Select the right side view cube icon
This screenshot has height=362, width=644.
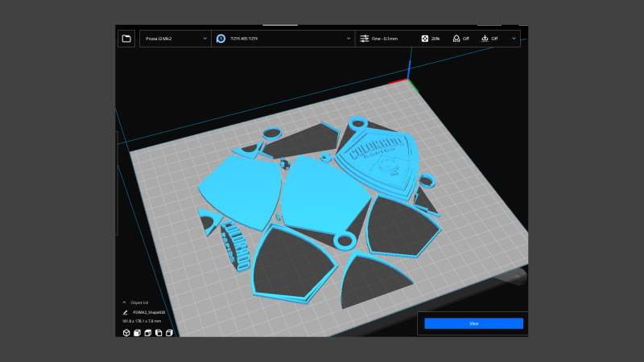(168, 332)
